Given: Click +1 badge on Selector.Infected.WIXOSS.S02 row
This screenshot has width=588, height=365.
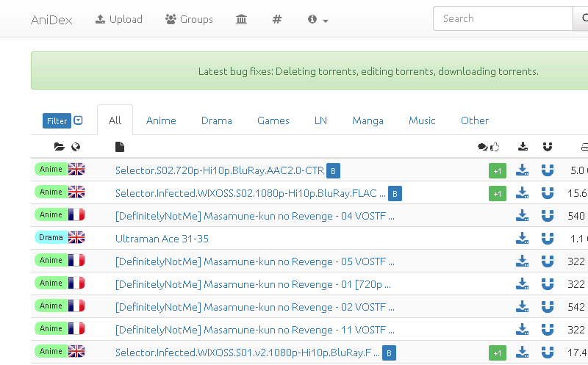Looking at the screenshot, I should [x=498, y=194].
